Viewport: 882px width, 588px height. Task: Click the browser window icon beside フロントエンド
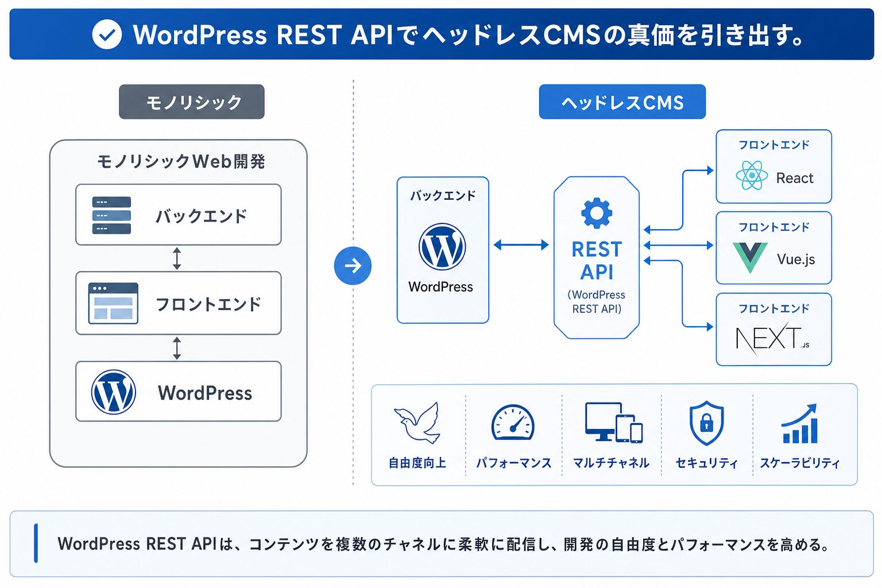113,303
